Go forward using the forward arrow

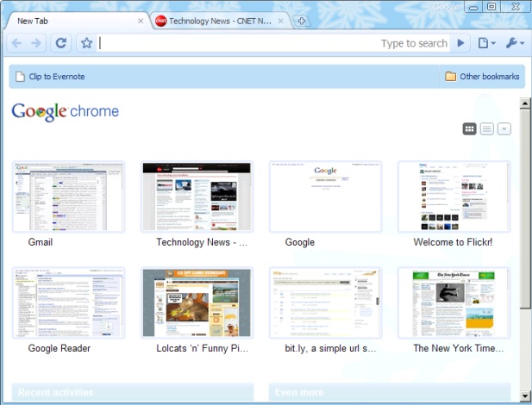coord(35,43)
